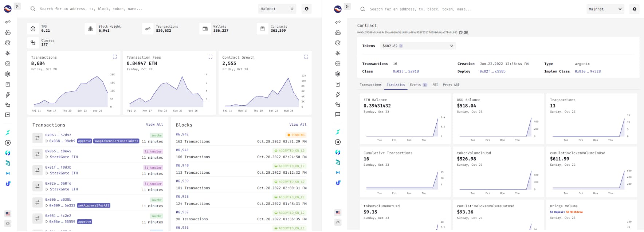644x232 pixels.
Task: Open the chat message icon in dashboard sidebar
Action: [x=8, y=115]
